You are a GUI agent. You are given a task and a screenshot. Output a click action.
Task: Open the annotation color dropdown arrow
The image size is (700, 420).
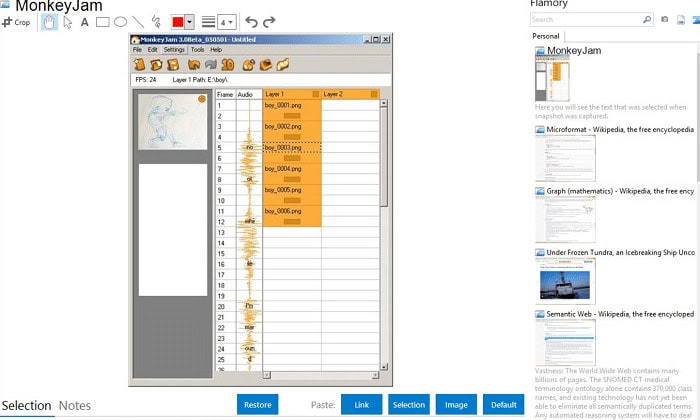[190, 21]
